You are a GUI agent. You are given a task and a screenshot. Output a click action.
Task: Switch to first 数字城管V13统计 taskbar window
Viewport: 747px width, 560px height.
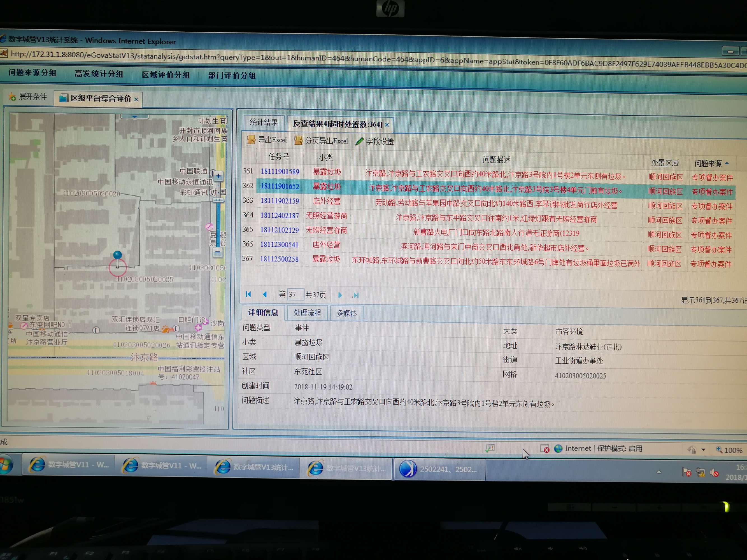254,467
